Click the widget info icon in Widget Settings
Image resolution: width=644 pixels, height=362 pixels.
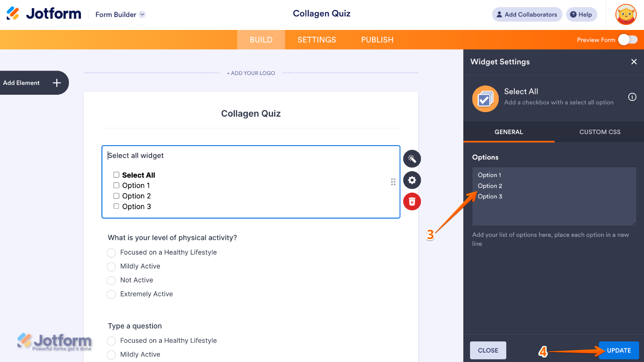pos(632,97)
